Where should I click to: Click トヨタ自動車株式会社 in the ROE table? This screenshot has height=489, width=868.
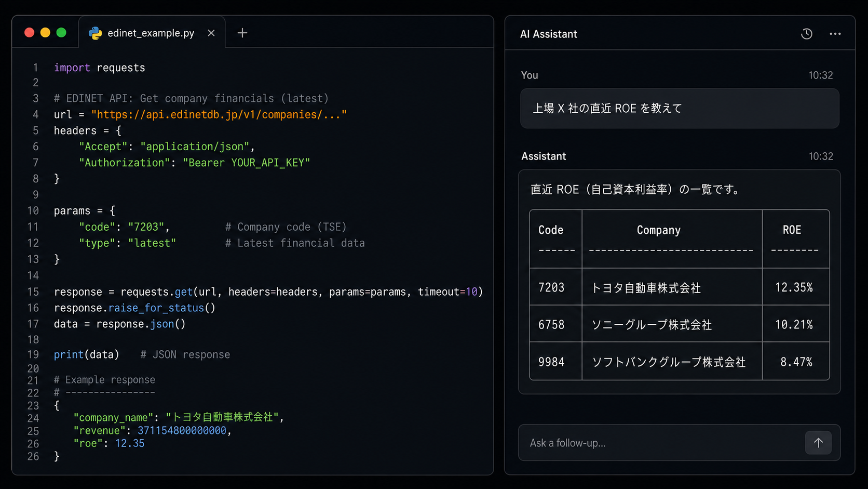pyautogui.click(x=646, y=288)
